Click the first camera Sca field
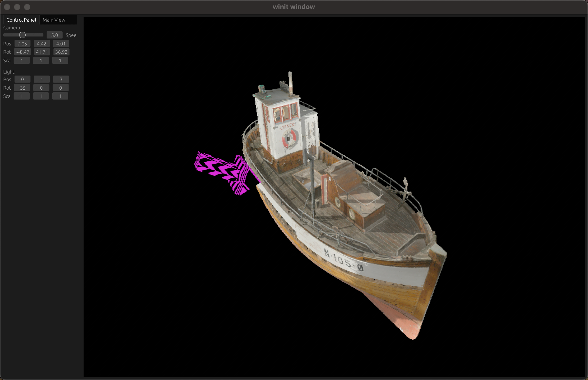588x380 pixels. (22, 60)
